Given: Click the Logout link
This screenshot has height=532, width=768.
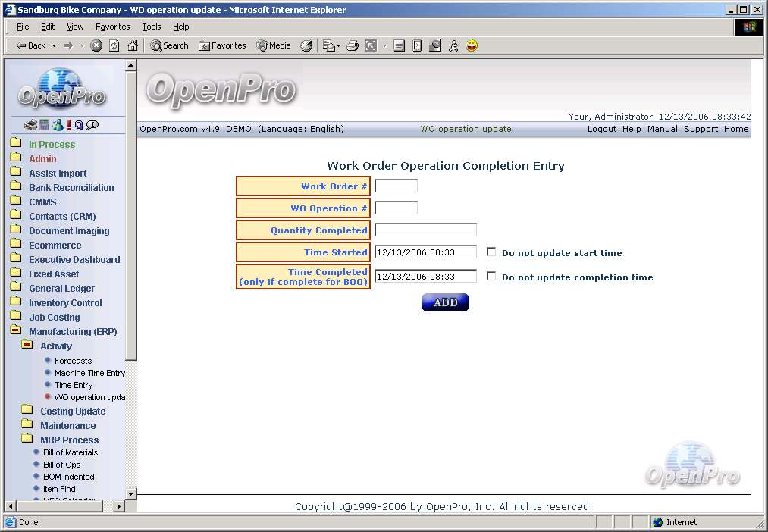Looking at the screenshot, I should pos(602,129).
